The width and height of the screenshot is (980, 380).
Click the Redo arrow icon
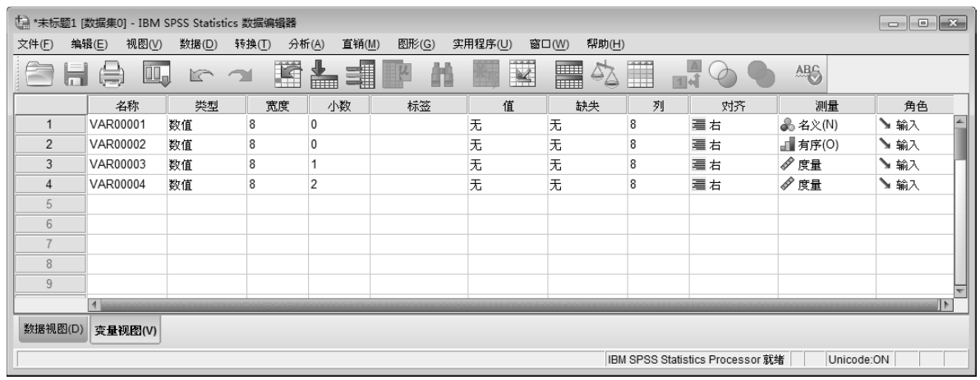[x=239, y=76]
